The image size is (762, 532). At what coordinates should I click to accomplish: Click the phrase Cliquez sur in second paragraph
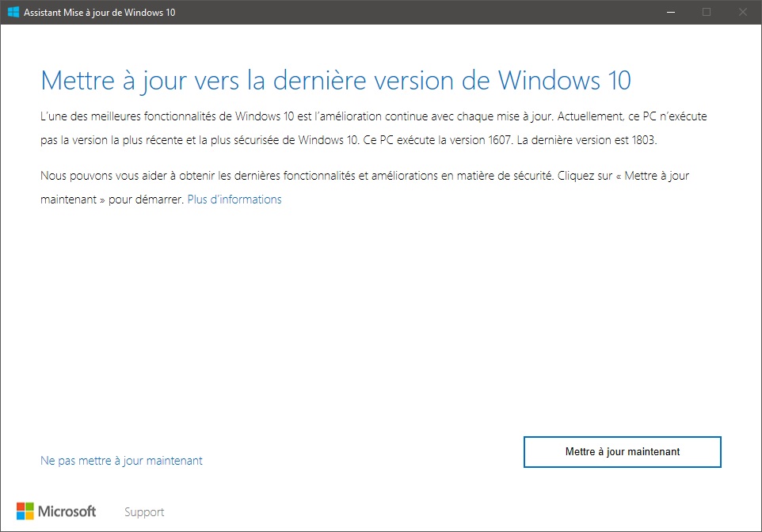coord(585,176)
